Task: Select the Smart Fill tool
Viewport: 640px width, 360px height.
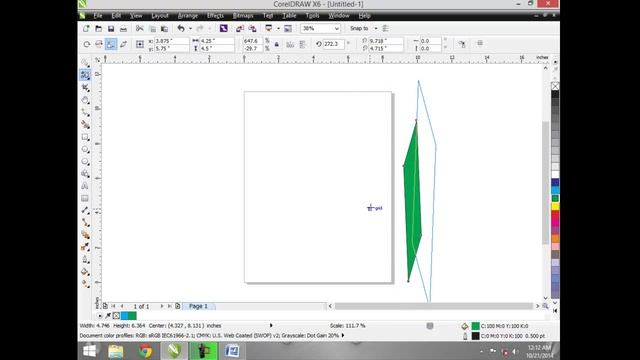Action: pos(85,124)
